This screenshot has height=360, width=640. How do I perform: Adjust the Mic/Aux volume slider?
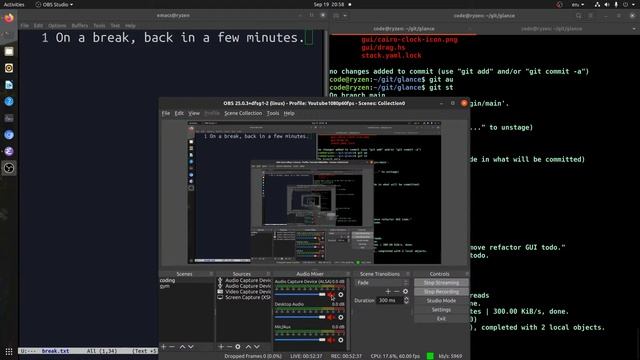click(300, 340)
